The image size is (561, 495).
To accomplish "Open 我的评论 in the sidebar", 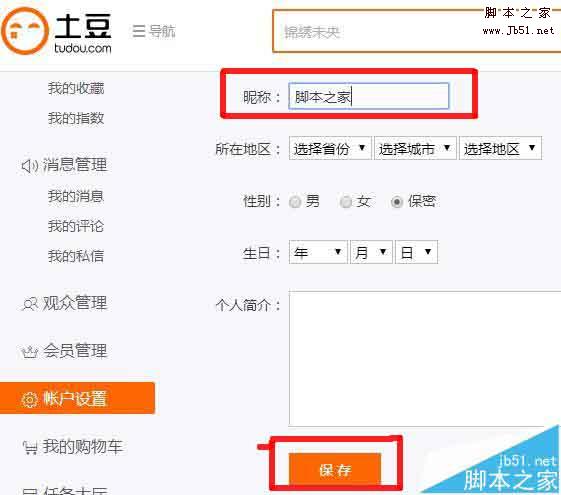I will (x=76, y=226).
